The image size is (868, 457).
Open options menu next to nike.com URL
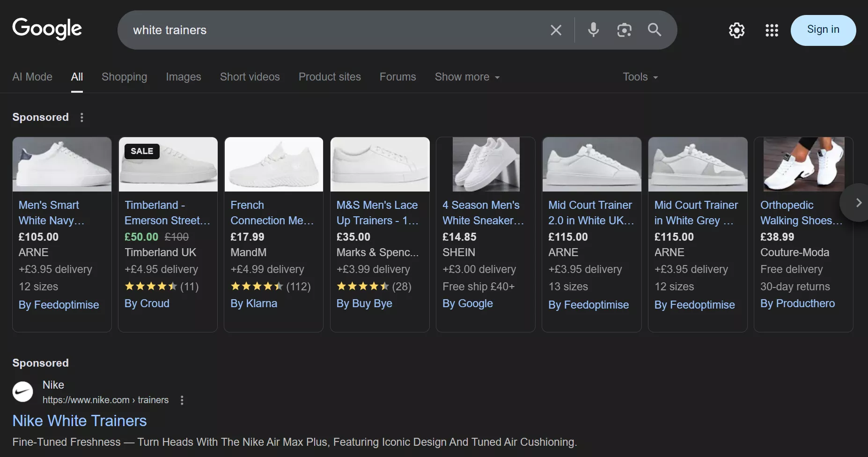pyautogui.click(x=182, y=400)
